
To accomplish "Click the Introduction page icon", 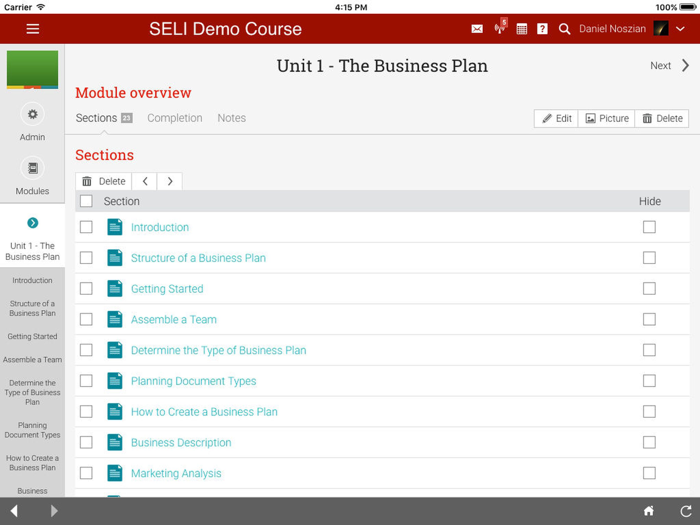I will click(115, 227).
